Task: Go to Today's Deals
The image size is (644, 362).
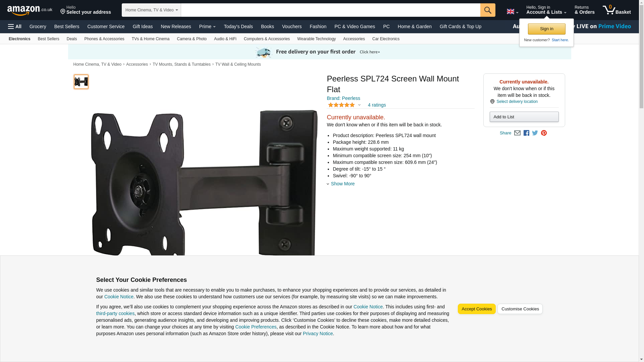Action: 238,26
